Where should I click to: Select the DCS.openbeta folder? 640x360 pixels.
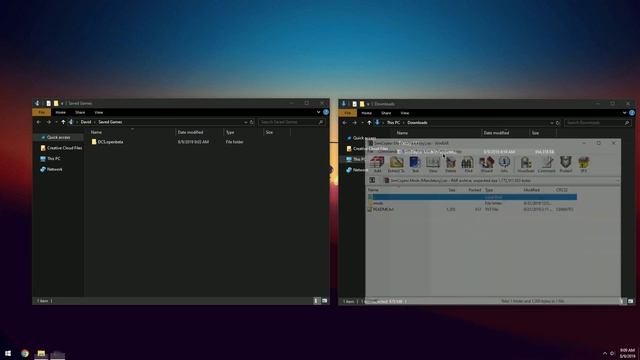click(x=107, y=142)
